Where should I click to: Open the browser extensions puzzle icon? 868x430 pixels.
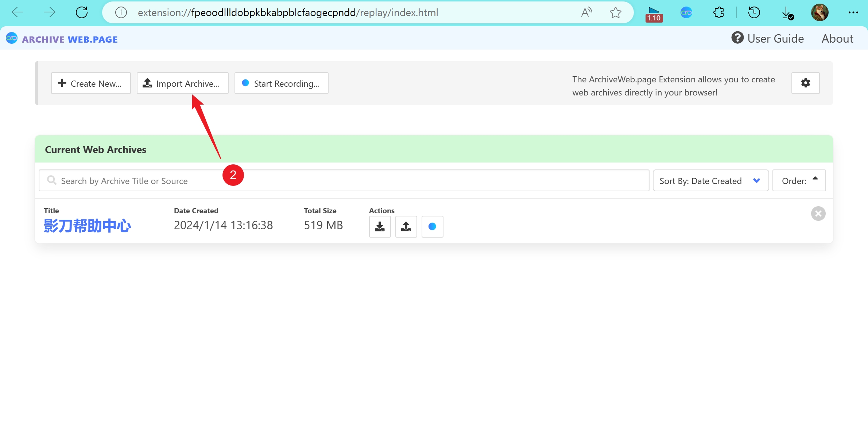pyautogui.click(x=718, y=13)
